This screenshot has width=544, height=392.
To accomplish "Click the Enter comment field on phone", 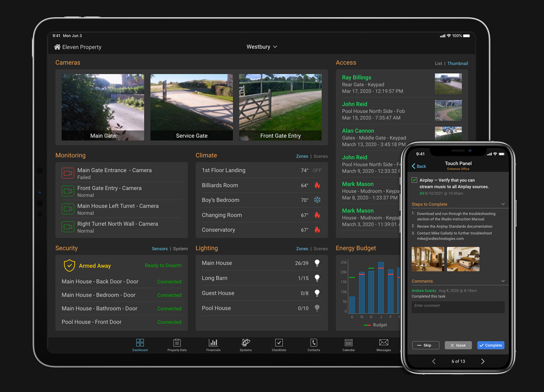I will (x=458, y=307).
